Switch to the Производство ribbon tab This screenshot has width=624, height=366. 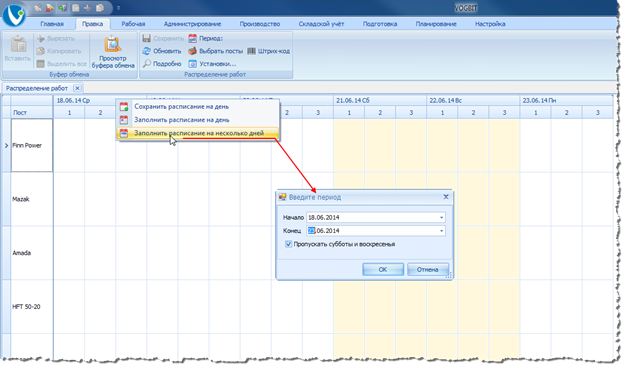[x=260, y=24]
